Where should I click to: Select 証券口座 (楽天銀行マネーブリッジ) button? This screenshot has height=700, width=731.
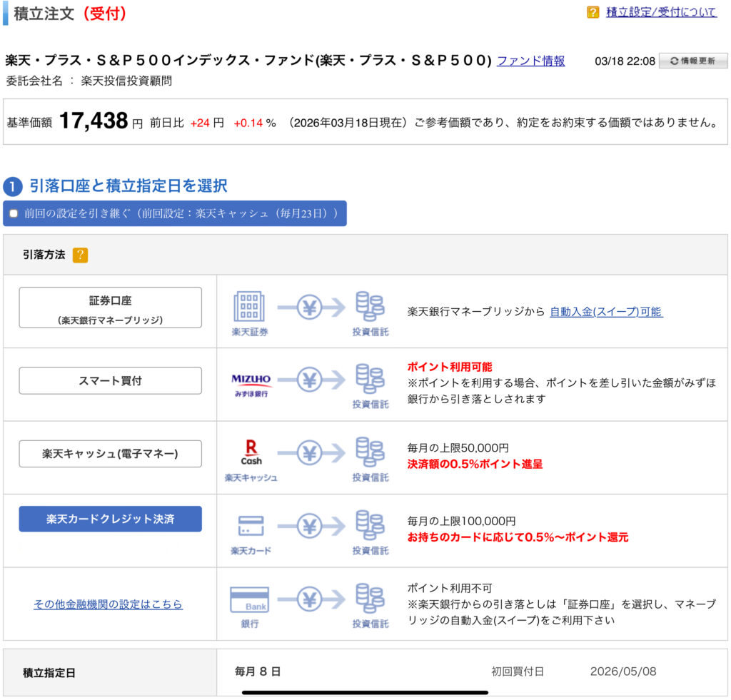point(111,308)
